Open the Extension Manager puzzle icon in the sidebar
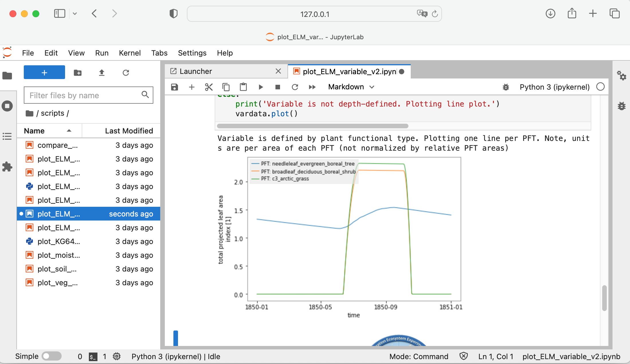Image resolution: width=630 pixels, height=364 pixels. [x=7, y=167]
